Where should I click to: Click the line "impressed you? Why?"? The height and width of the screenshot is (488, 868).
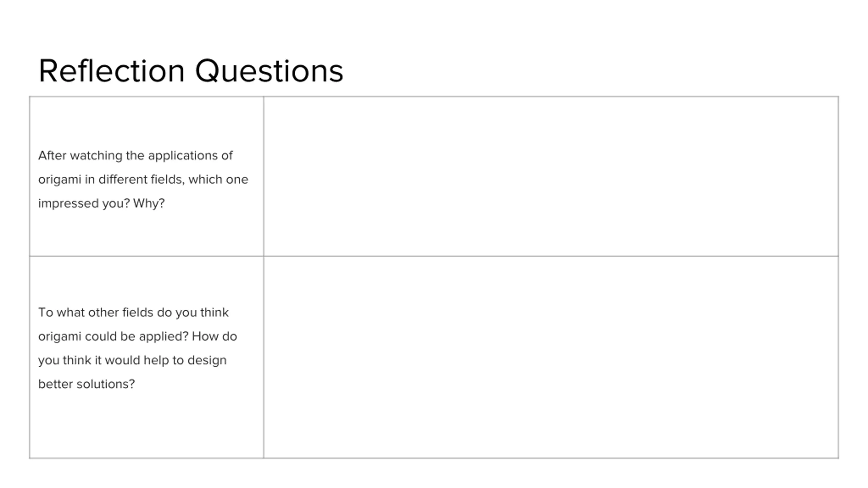tap(101, 203)
